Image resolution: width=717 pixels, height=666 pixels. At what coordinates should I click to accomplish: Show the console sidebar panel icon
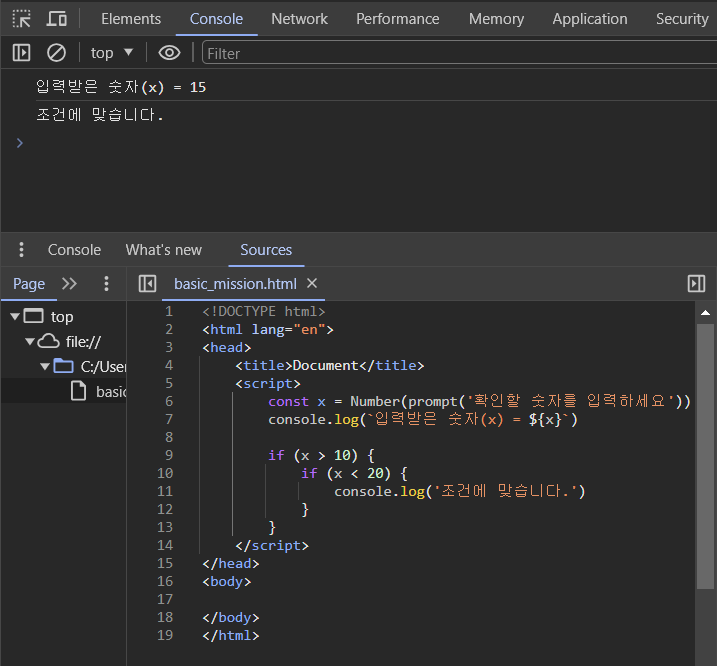[21, 53]
